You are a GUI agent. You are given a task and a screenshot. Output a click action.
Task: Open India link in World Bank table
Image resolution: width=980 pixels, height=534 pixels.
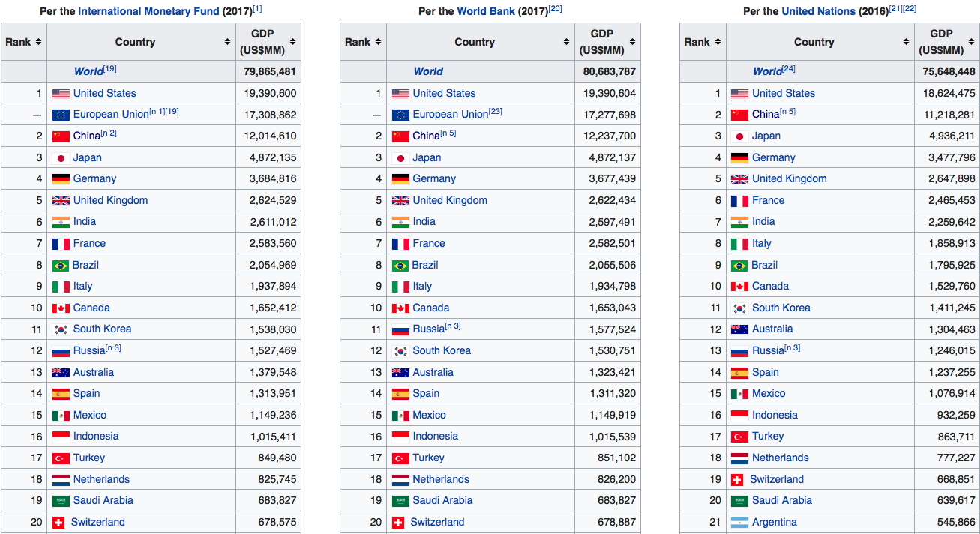424,222
